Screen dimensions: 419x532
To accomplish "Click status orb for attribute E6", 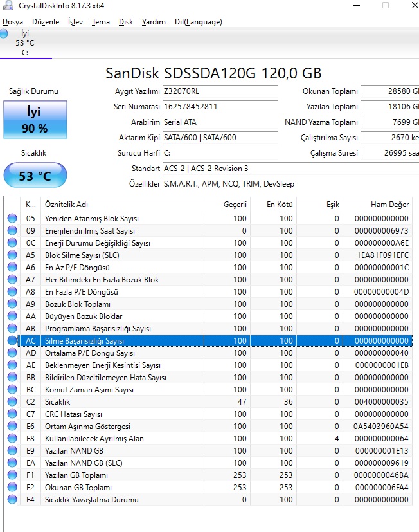I will click(x=12, y=426).
